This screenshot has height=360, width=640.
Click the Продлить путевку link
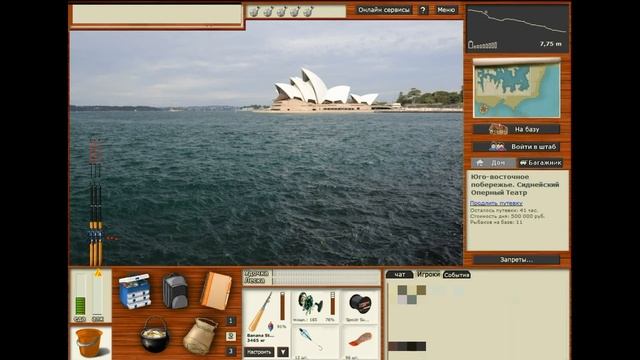point(496,203)
